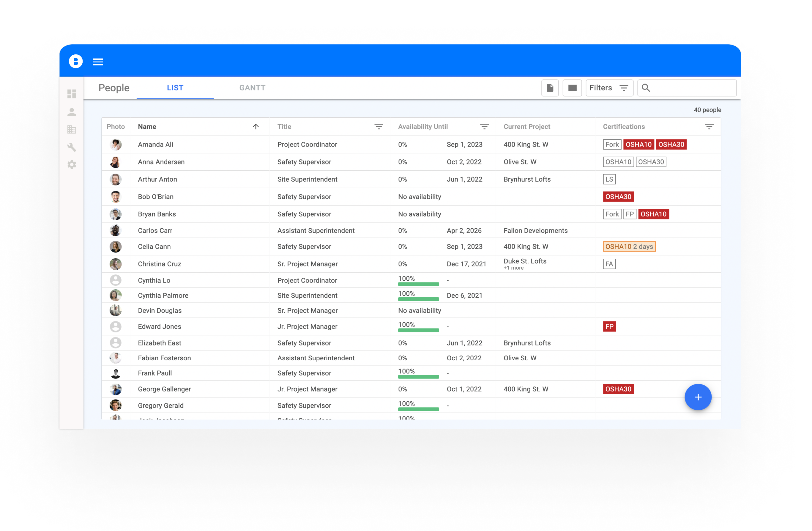The image size is (812, 531).
Task: Switch to the GANTT tab
Action: coord(252,88)
